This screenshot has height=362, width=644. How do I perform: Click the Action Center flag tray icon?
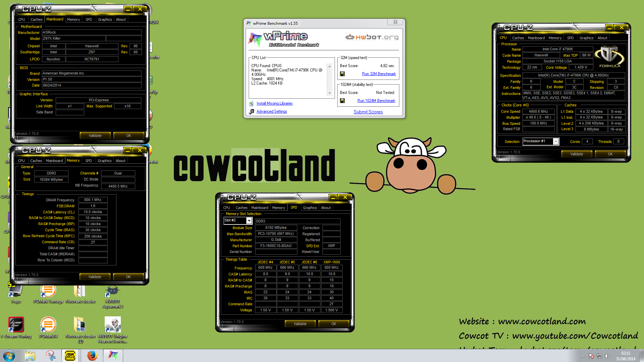point(591,356)
